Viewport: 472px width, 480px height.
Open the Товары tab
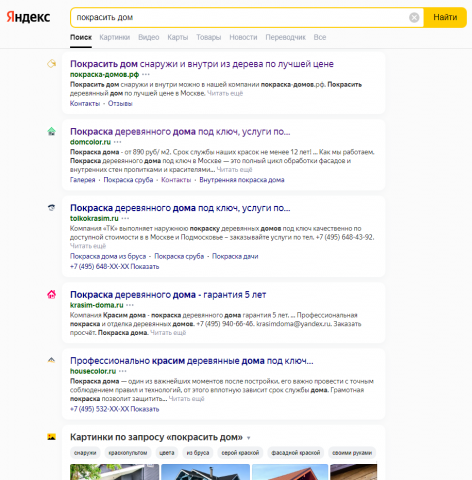tap(209, 37)
